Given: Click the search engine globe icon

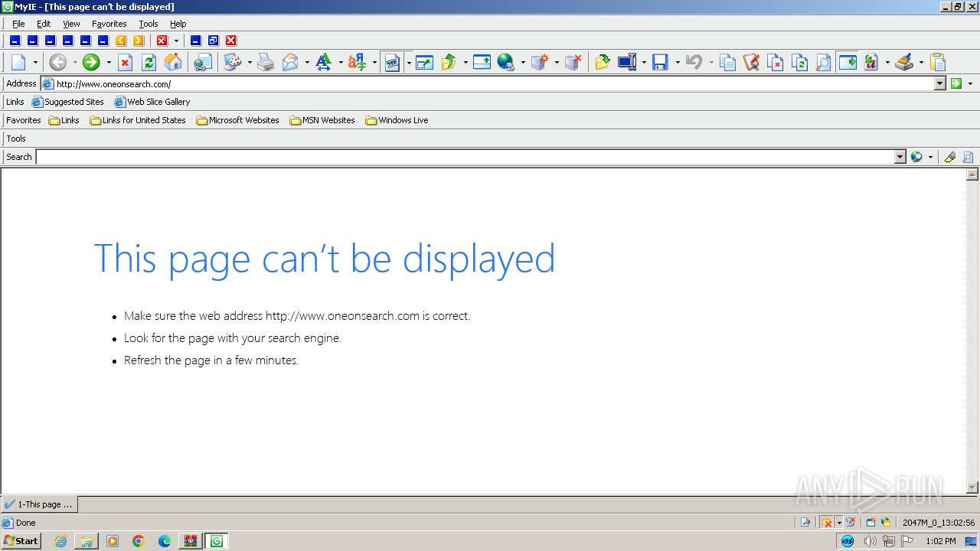Looking at the screenshot, I should [916, 157].
